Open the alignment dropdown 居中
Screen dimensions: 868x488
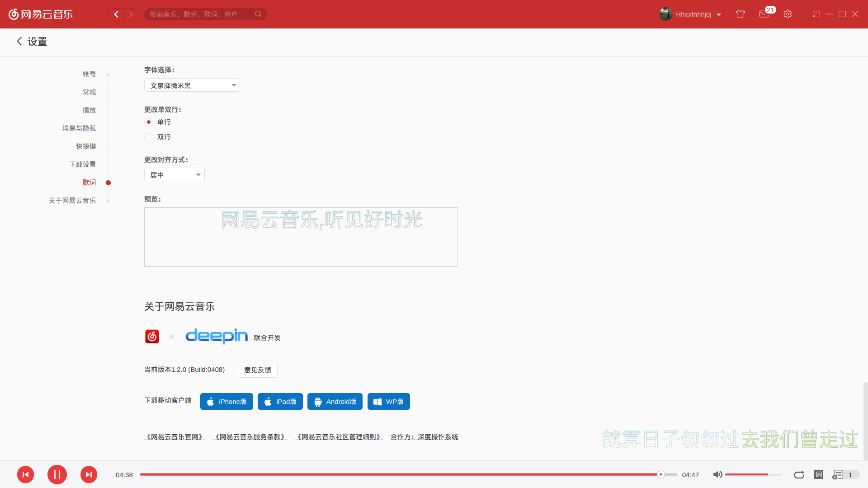[x=175, y=175]
